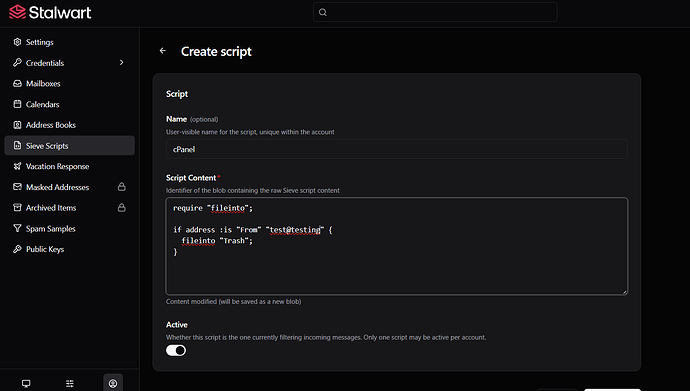Click the Spam Samples filter icon
Image resolution: width=690 pixels, height=391 pixels.
pos(17,228)
